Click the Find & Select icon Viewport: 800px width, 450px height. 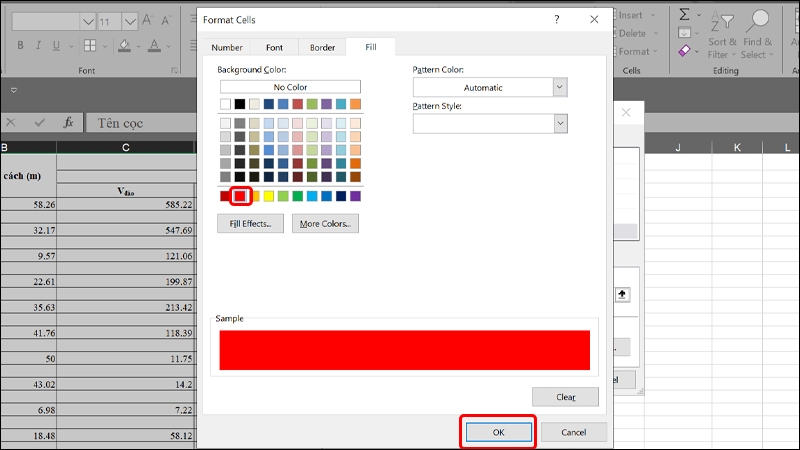coord(758,22)
